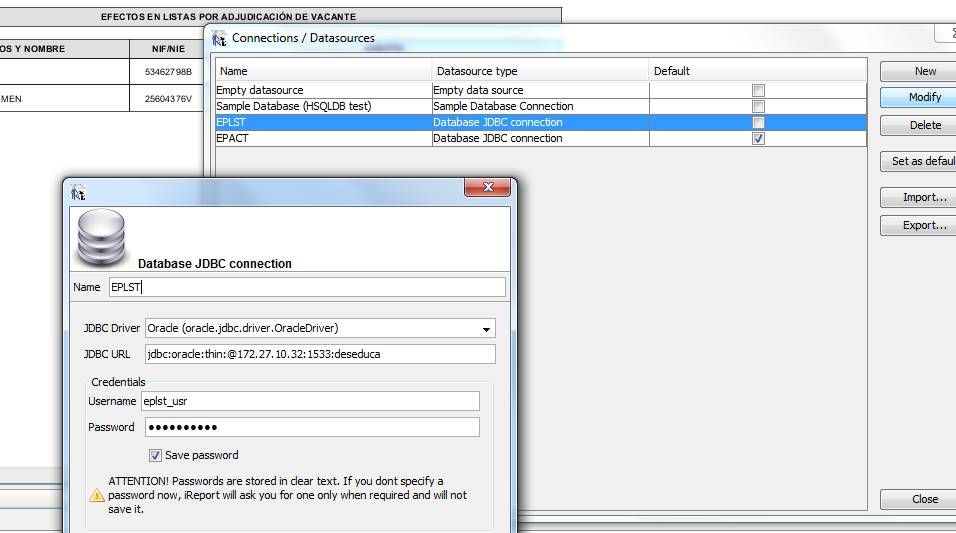The width and height of the screenshot is (956, 533).
Task: Click the Delete connection button
Action: pyautogui.click(x=925, y=125)
